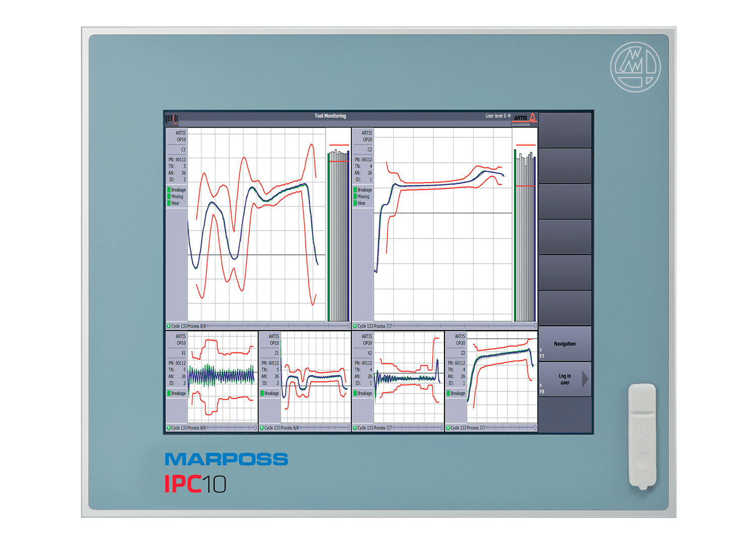Click the cycle slider in the X2 panel
Screen dimensions: 756x546
tap(418, 428)
